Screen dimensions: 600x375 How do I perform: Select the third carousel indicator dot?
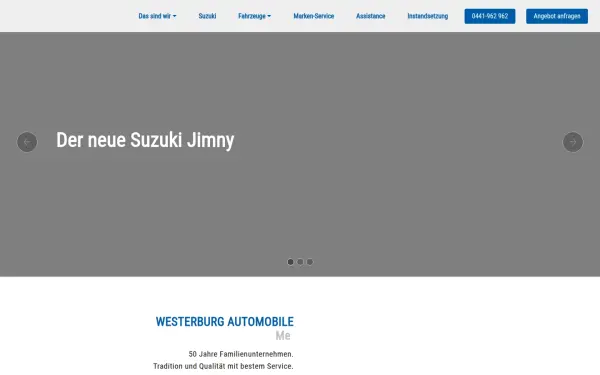pos(310,262)
